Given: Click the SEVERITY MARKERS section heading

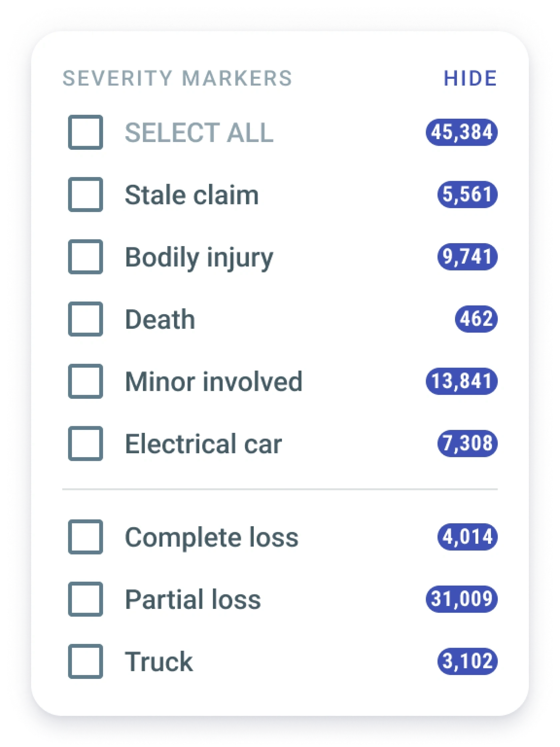Looking at the screenshot, I should (x=177, y=78).
